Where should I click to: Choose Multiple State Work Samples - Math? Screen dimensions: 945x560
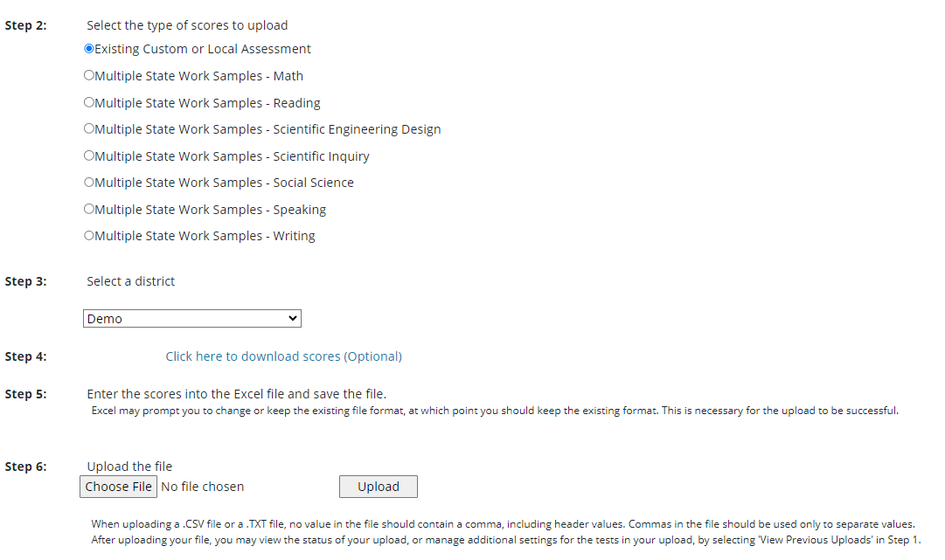89,76
